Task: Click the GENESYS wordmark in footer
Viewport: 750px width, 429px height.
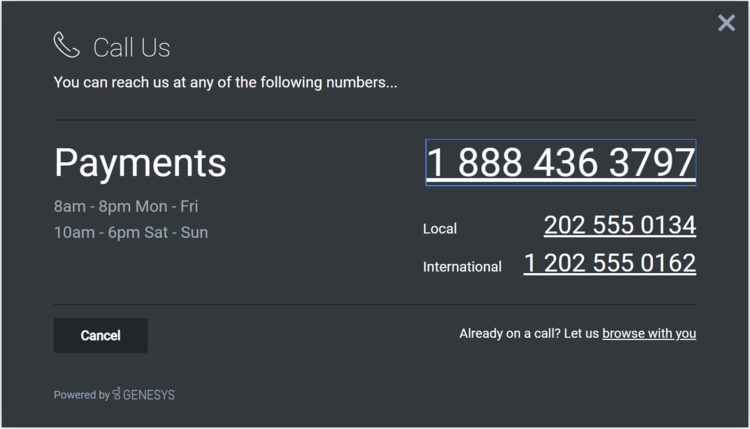Action: tap(149, 395)
